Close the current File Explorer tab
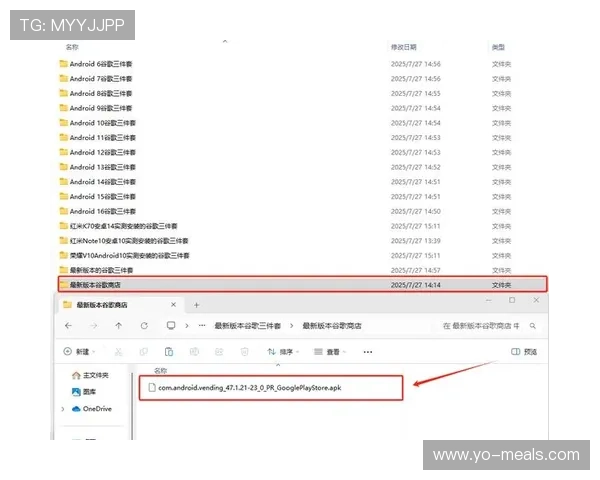Image resolution: width=600 pixels, height=480 pixels. click(x=173, y=305)
